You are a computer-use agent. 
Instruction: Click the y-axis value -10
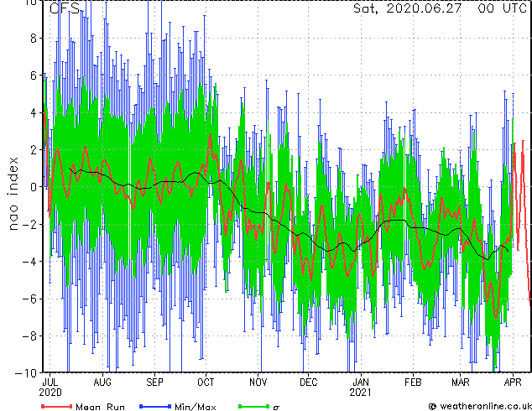point(26,373)
